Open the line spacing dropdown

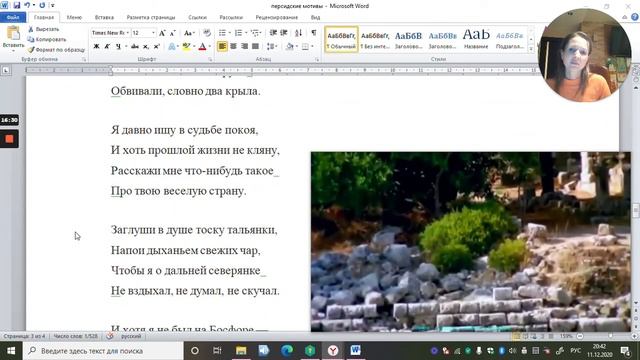coord(271,47)
